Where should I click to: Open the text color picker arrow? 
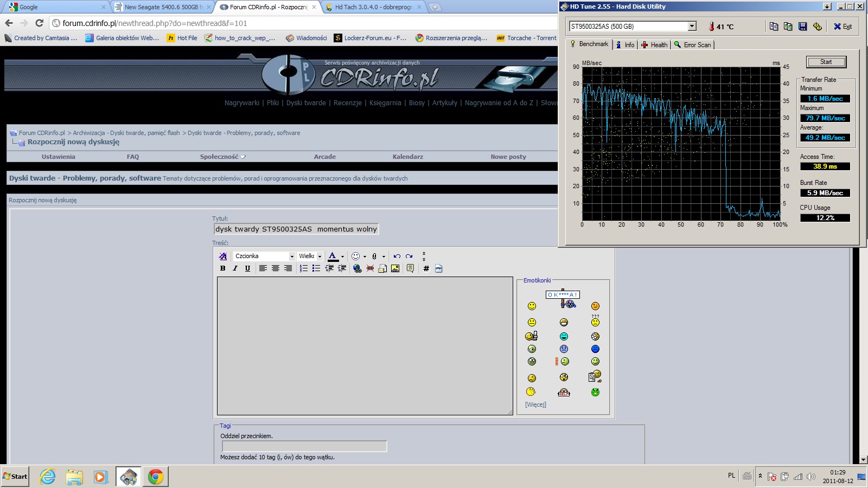342,256
